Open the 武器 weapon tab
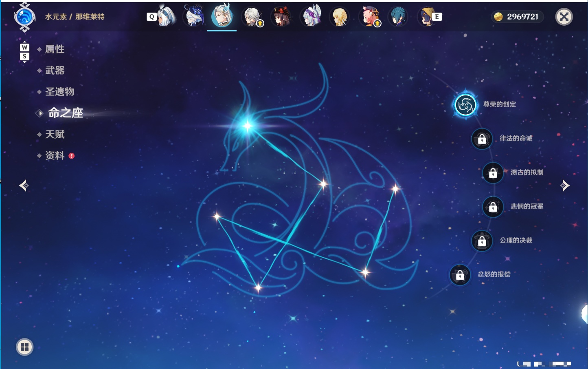This screenshot has height=369, width=588. click(55, 71)
